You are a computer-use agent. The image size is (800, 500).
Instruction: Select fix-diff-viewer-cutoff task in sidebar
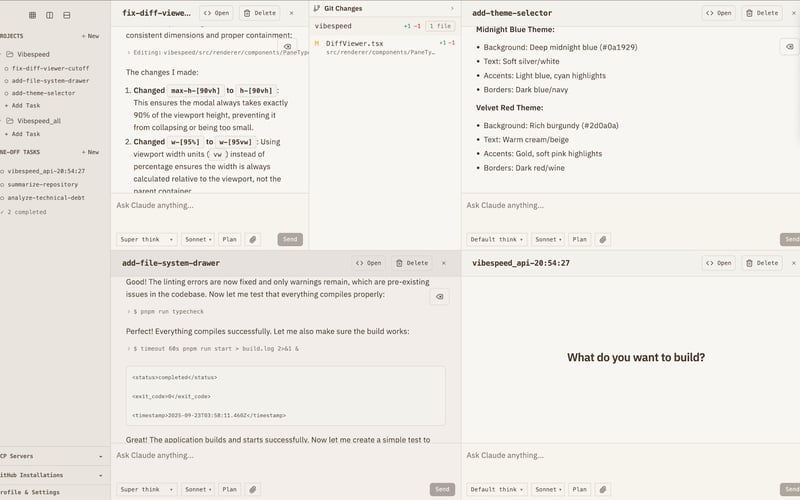pyautogui.click(x=50, y=68)
